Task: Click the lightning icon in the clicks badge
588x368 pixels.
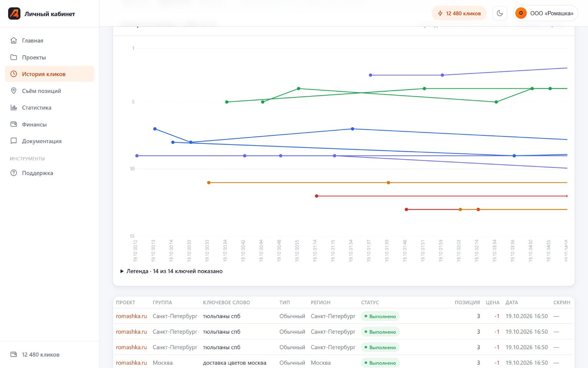Action: 440,13
